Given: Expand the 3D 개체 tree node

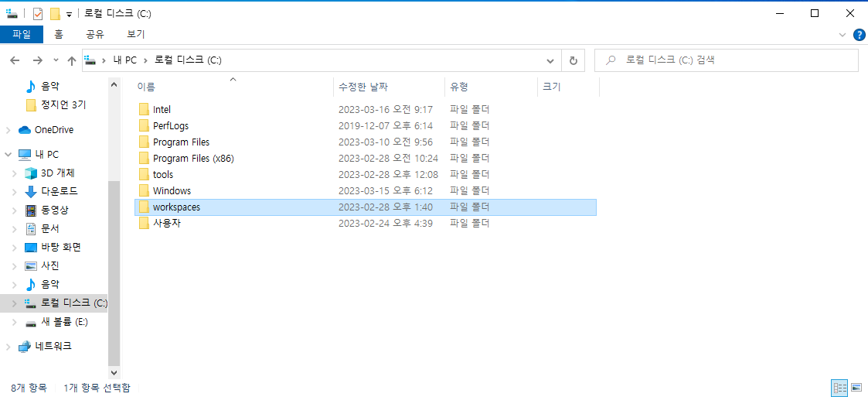Looking at the screenshot, I should click(15, 173).
